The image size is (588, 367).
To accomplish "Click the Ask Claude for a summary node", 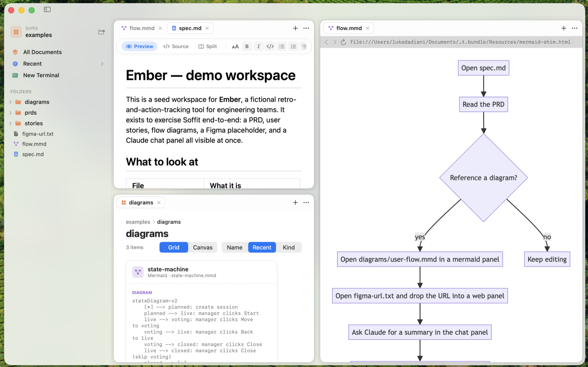I will (420, 332).
